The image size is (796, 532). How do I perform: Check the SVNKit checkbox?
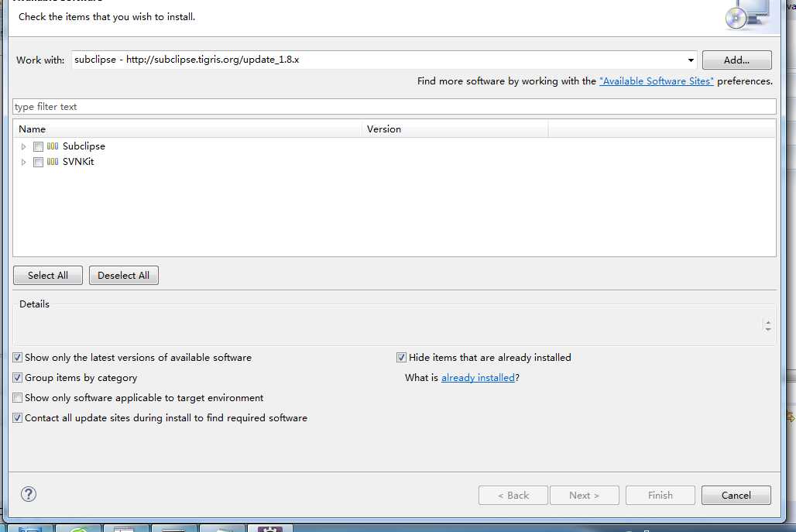(38, 163)
